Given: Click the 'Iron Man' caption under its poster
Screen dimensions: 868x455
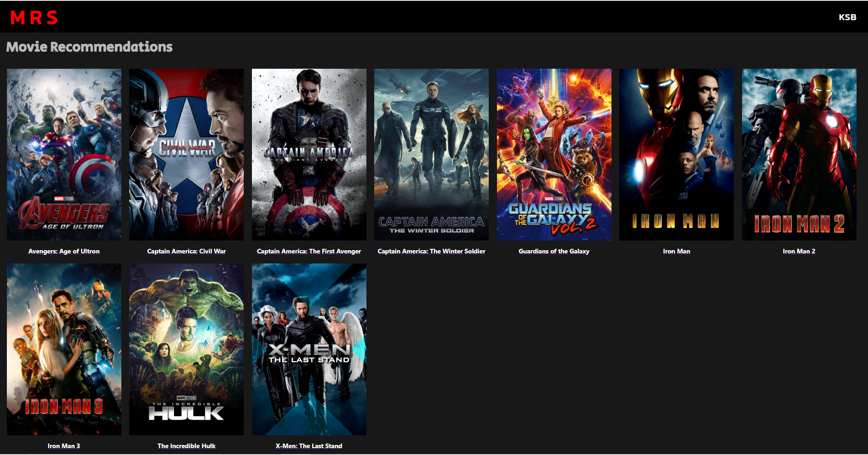Looking at the screenshot, I should point(677,251).
